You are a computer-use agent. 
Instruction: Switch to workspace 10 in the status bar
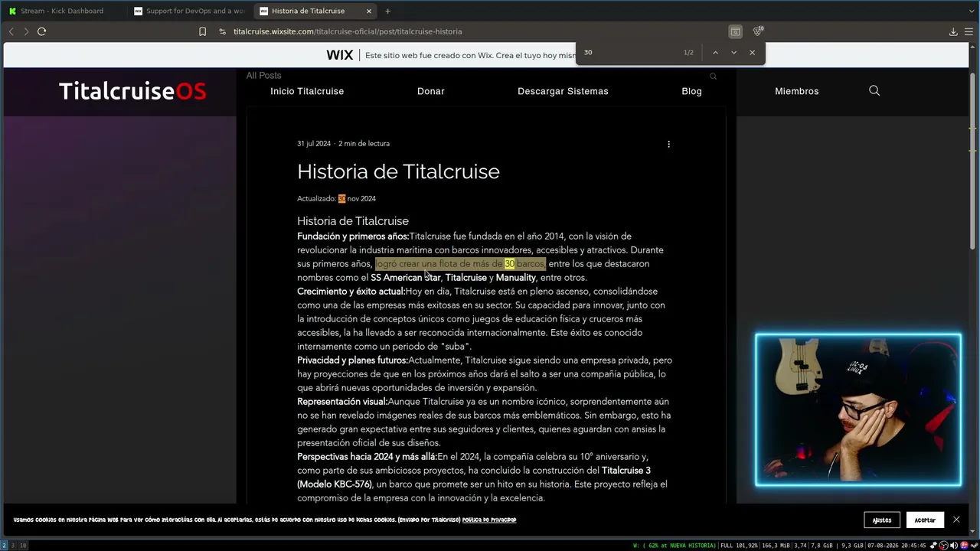[23, 546]
